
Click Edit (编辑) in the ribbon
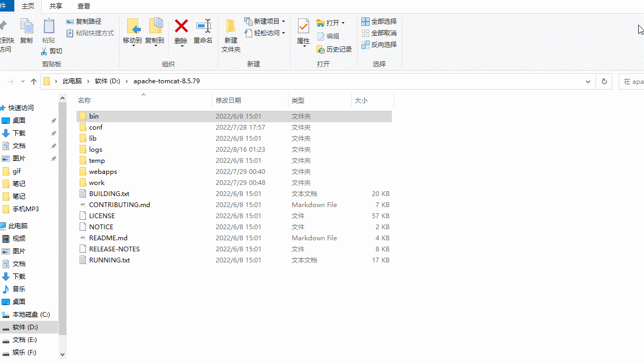328,36
